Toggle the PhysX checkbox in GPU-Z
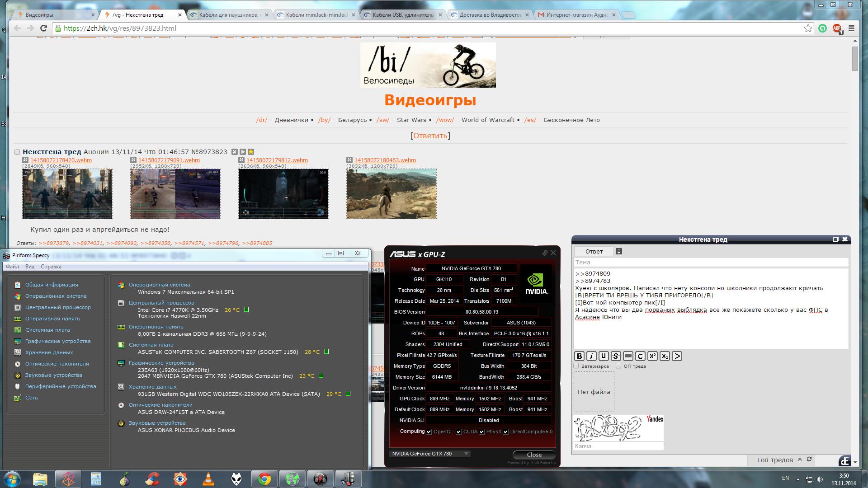 482,432
